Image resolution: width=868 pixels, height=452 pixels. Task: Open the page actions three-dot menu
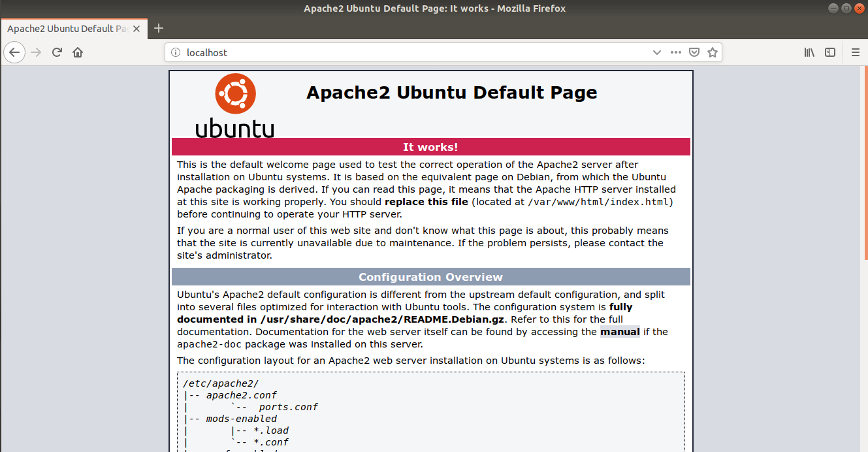(x=676, y=52)
